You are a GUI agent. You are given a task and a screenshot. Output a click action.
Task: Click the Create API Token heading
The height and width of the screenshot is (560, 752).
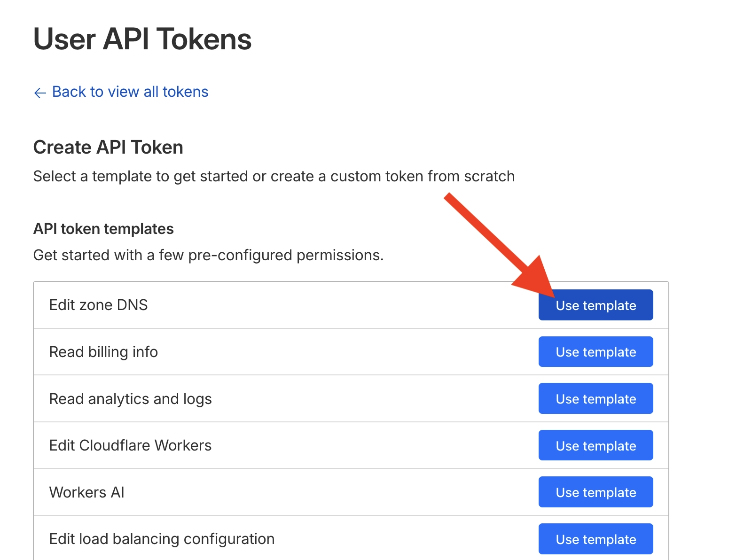[108, 148]
